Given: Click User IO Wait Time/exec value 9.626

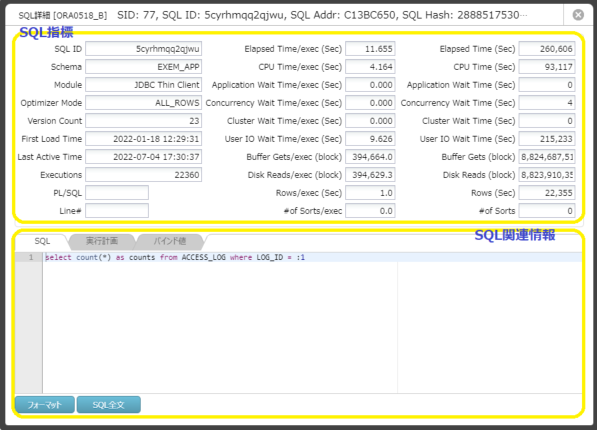Looking at the screenshot, I should (370, 139).
